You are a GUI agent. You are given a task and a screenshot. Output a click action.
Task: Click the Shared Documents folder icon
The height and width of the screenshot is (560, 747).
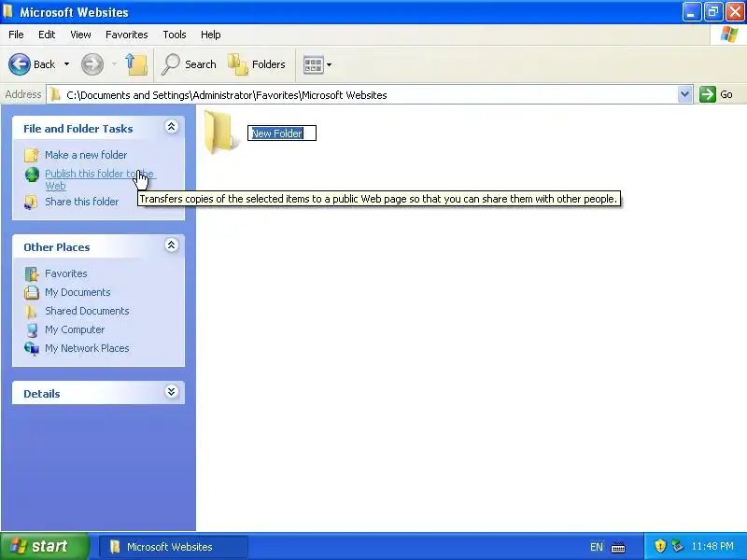point(32,312)
